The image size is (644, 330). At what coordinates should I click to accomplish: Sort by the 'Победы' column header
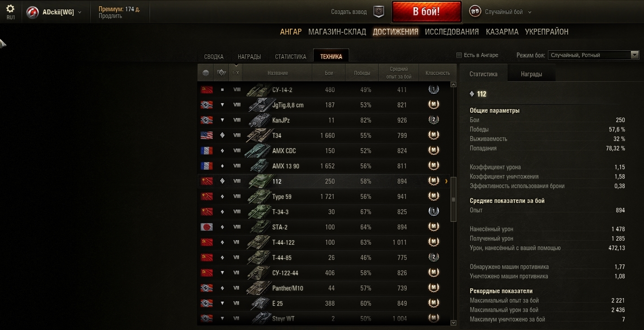pyautogui.click(x=362, y=73)
